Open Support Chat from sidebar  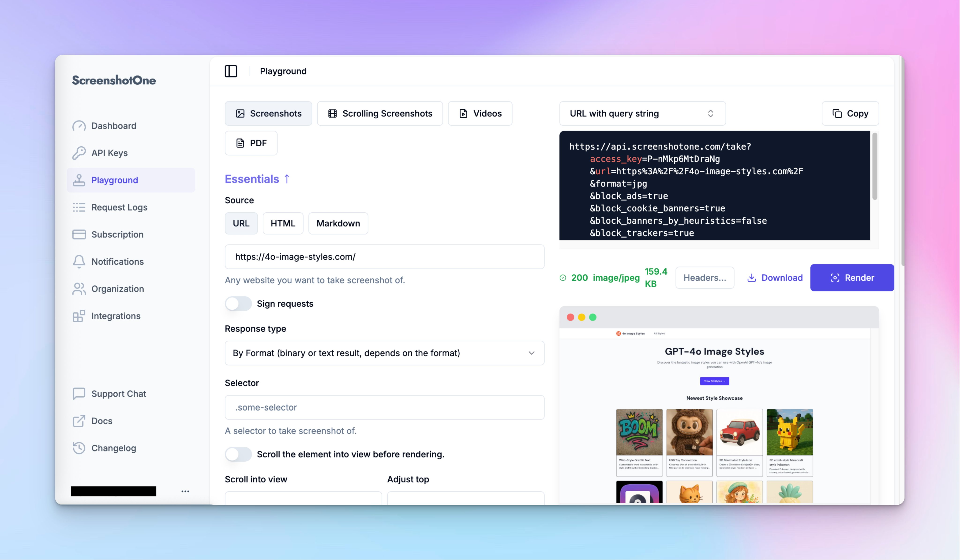118,394
